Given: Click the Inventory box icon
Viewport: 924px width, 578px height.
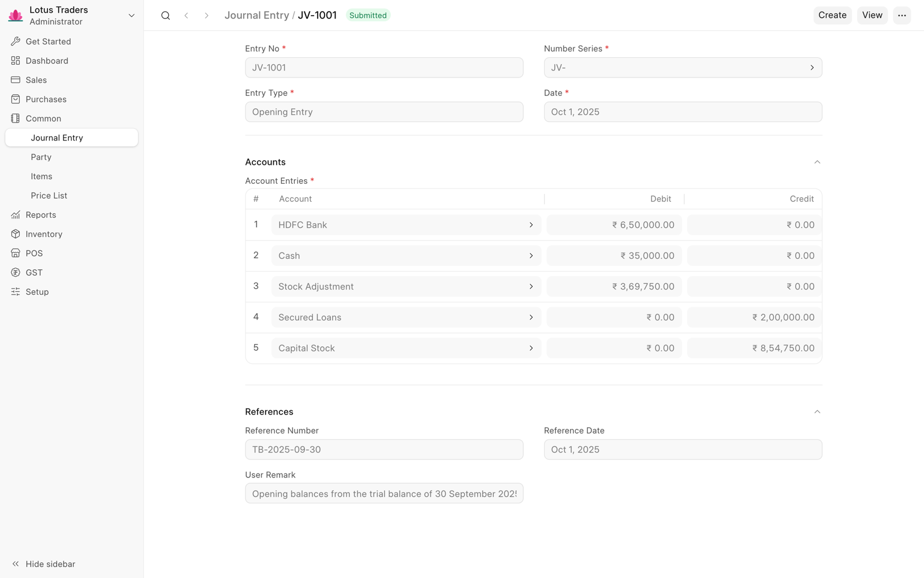Looking at the screenshot, I should (16, 234).
